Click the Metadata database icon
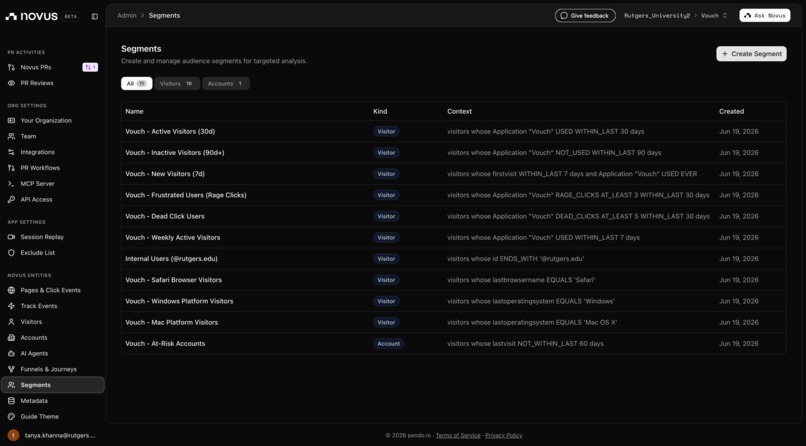This screenshot has height=446, width=806. 11,401
